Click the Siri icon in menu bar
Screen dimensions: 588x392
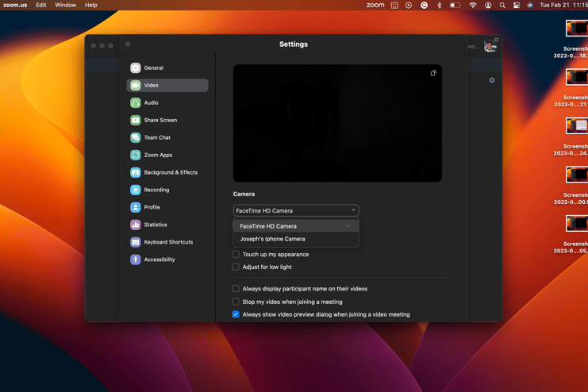click(530, 6)
